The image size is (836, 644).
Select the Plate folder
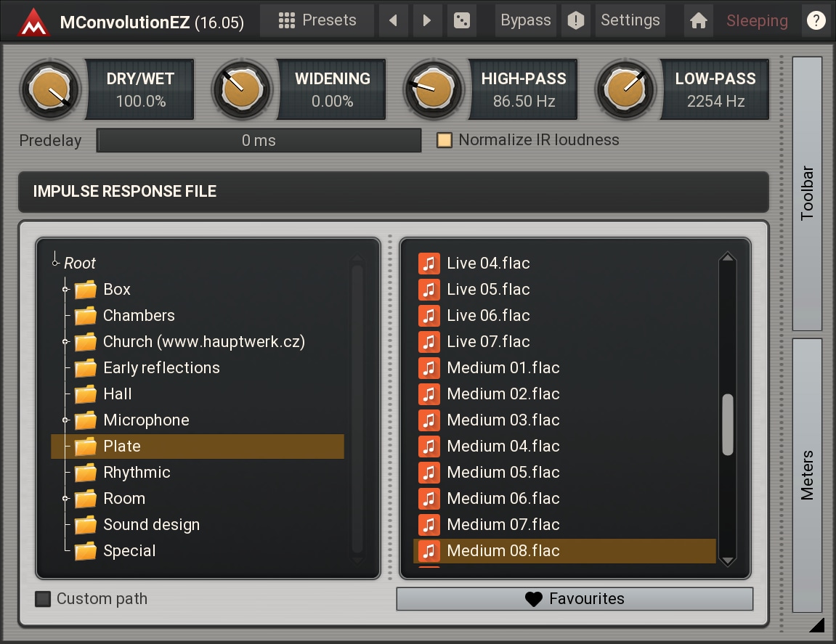tap(198, 447)
